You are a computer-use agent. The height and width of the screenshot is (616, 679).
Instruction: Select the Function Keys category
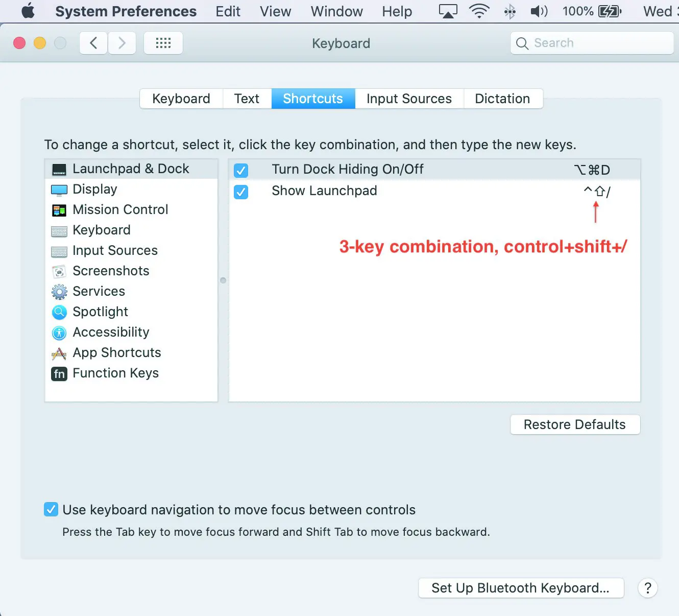[132, 373]
